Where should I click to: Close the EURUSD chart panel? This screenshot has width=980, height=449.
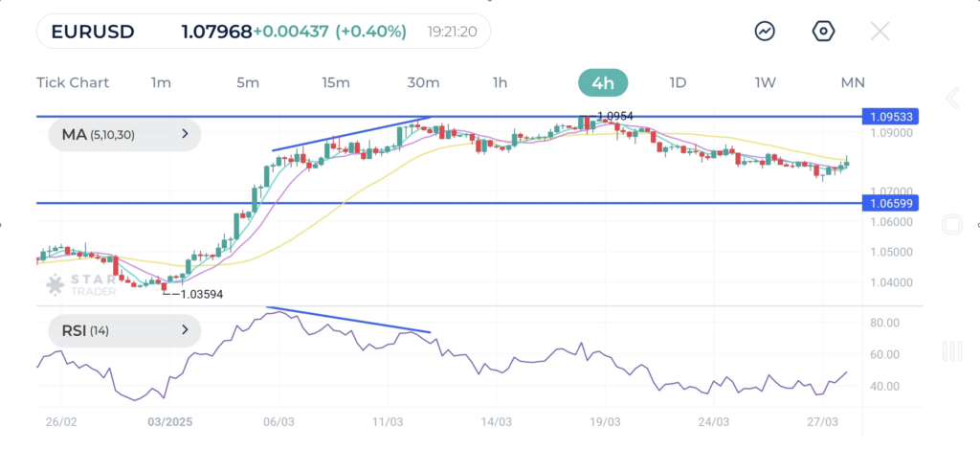(880, 32)
